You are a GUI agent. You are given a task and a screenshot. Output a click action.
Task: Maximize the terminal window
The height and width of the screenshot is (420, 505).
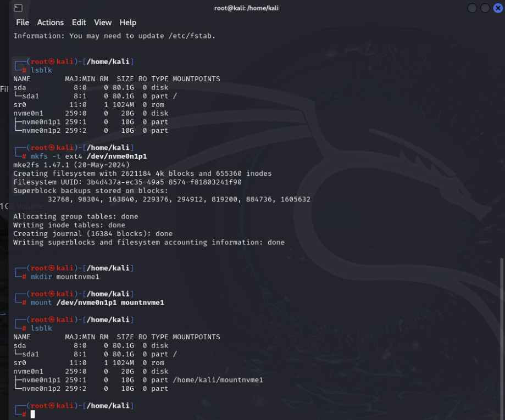click(x=484, y=8)
